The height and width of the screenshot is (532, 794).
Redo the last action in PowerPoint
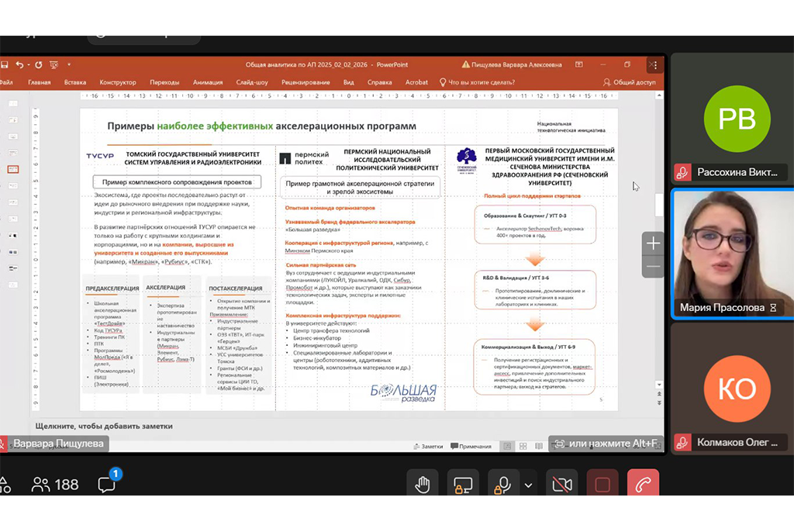[x=39, y=65]
